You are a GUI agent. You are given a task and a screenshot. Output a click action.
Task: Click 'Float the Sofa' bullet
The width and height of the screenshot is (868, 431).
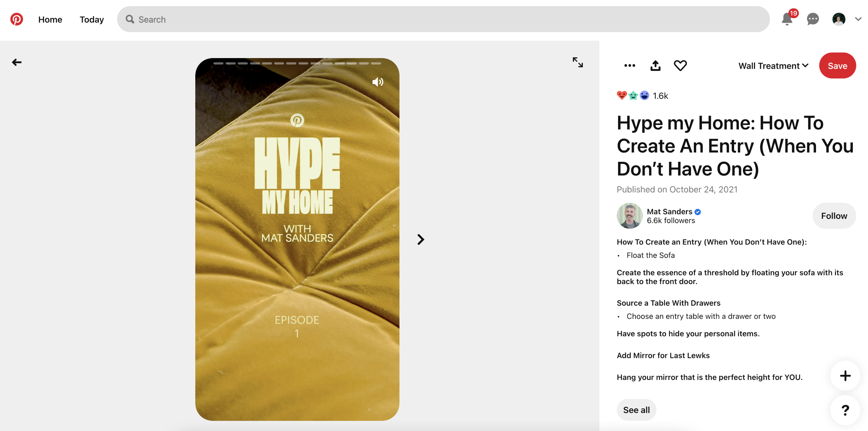(650, 255)
